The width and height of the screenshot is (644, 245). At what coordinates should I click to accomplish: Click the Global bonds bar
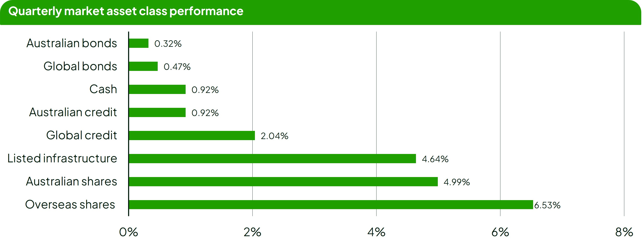(143, 66)
